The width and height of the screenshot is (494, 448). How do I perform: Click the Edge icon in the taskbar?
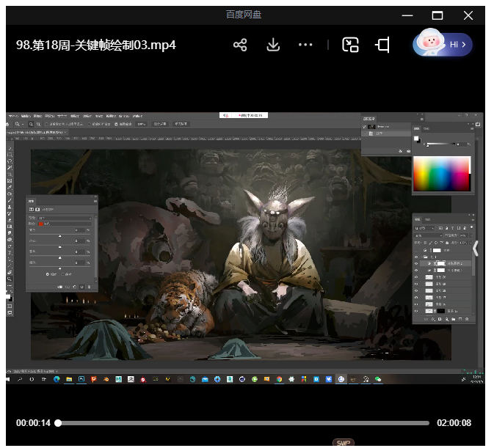57,379
